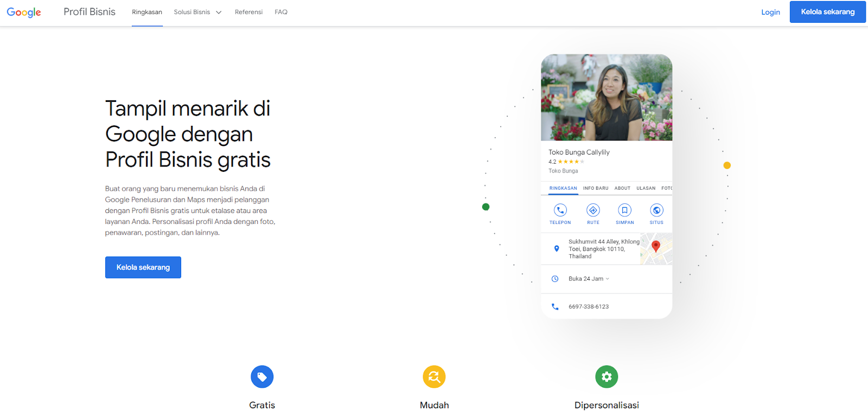
Task: Click header Kelola sekarang button
Action: coord(828,12)
